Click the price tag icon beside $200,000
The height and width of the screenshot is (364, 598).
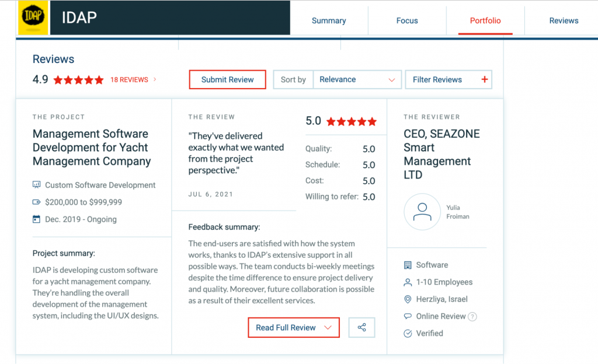coord(36,202)
